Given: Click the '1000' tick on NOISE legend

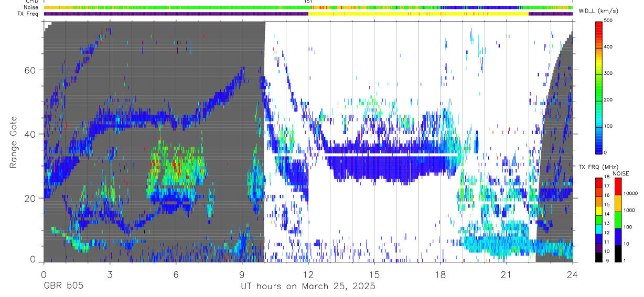Looking at the screenshot, I should (x=630, y=210).
